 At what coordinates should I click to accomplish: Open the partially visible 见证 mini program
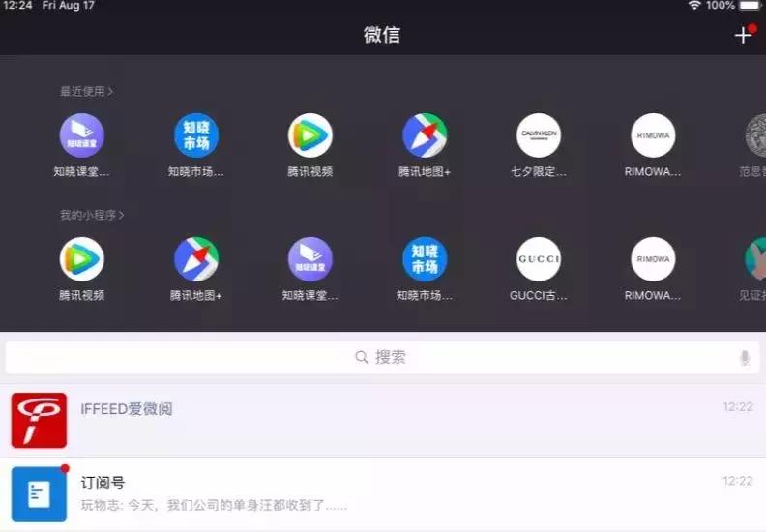point(756,259)
